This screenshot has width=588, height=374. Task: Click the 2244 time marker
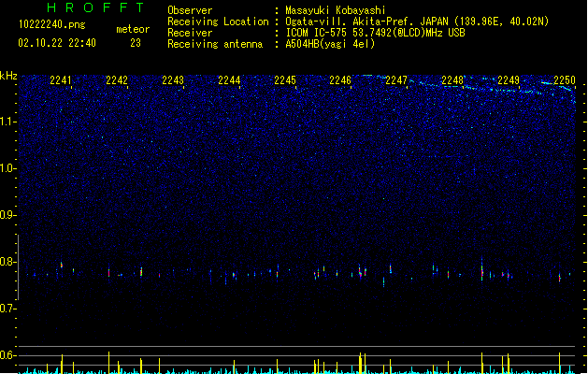229,80
